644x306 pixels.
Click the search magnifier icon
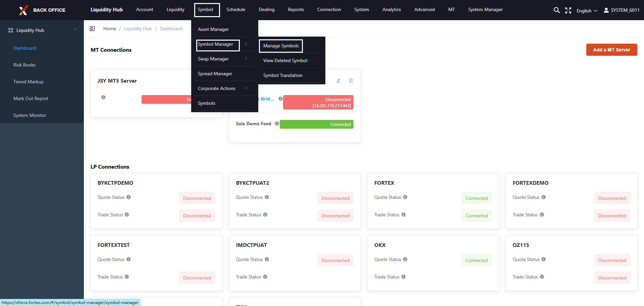tap(556, 10)
